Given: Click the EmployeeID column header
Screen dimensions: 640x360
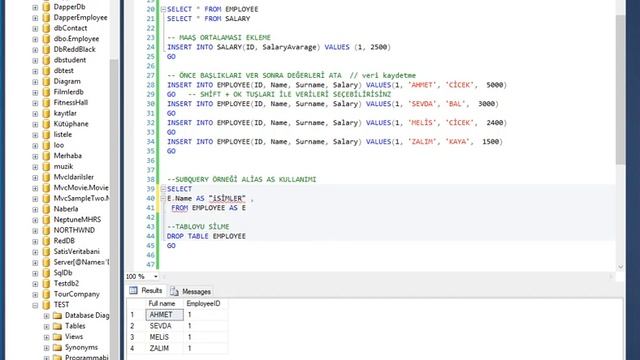Looking at the screenshot, I should [205, 304].
